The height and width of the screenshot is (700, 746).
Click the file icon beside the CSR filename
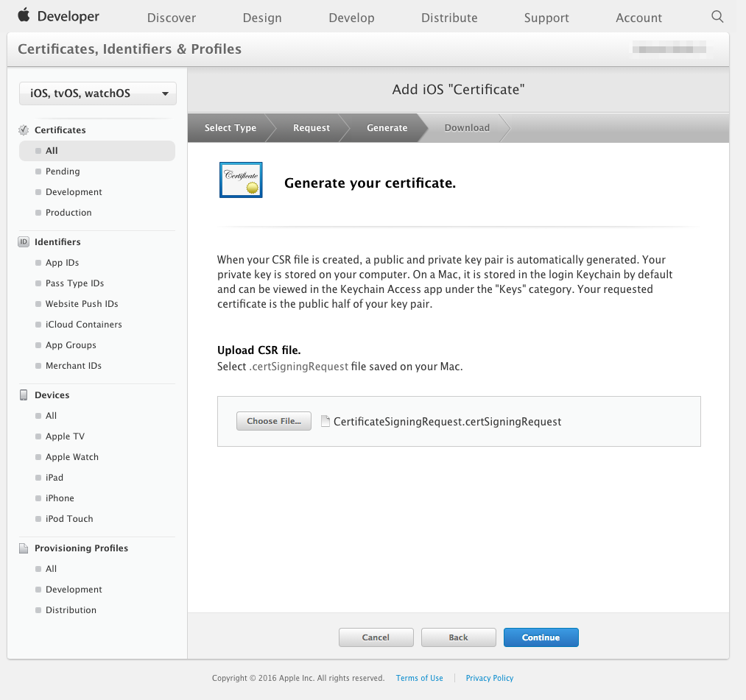point(326,421)
